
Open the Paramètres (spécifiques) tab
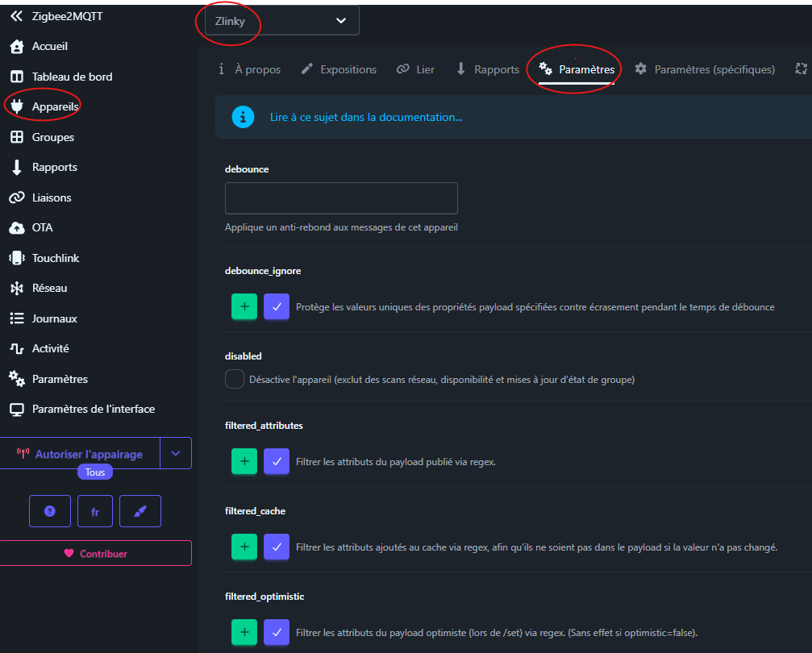[x=705, y=69]
